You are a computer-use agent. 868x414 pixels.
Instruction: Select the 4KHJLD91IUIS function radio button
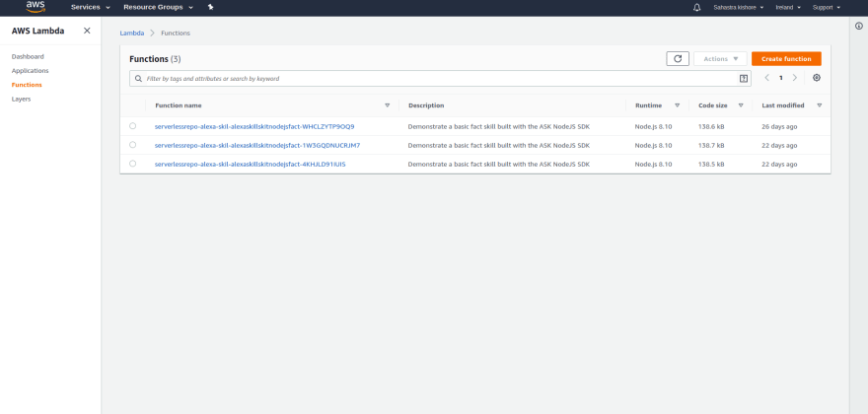(133, 164)
